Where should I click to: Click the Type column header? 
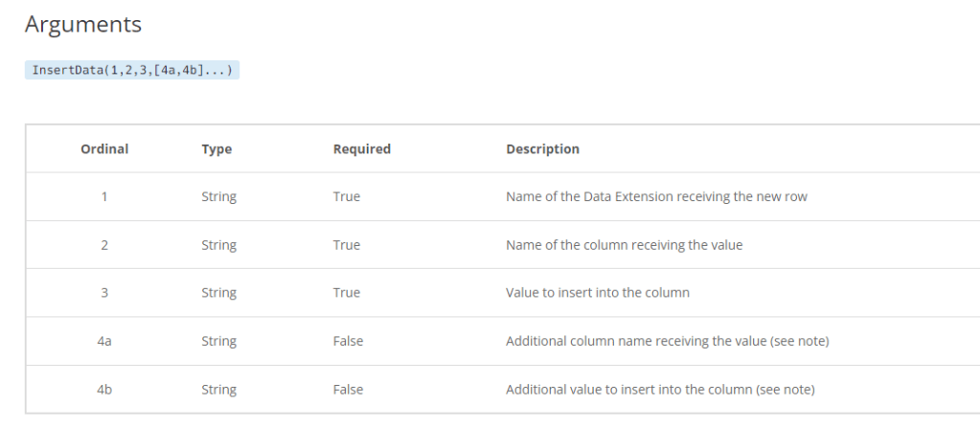[217, 149]
